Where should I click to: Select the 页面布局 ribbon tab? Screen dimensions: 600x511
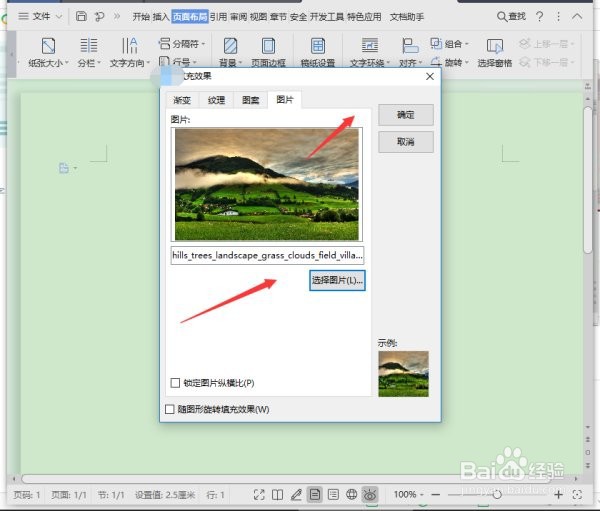tap(190, 17)
